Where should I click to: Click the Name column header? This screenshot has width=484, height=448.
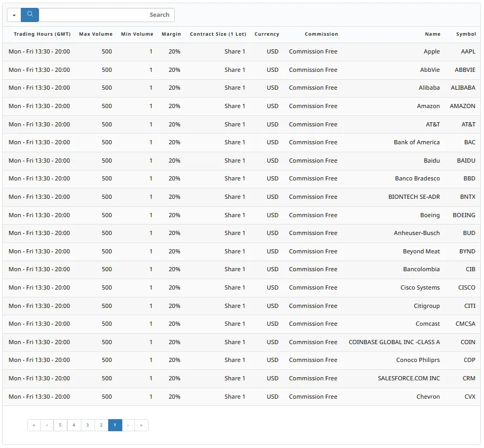[433, 34]
